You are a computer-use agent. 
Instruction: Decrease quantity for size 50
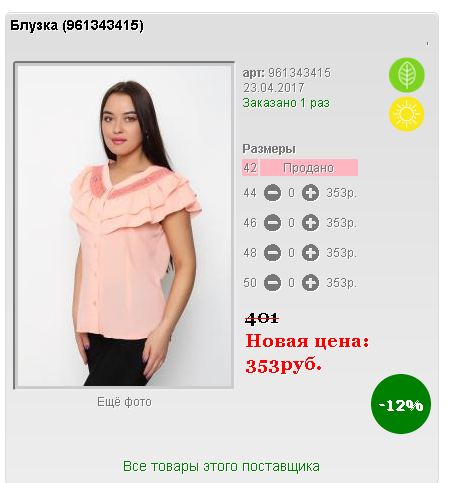point(272,283)
